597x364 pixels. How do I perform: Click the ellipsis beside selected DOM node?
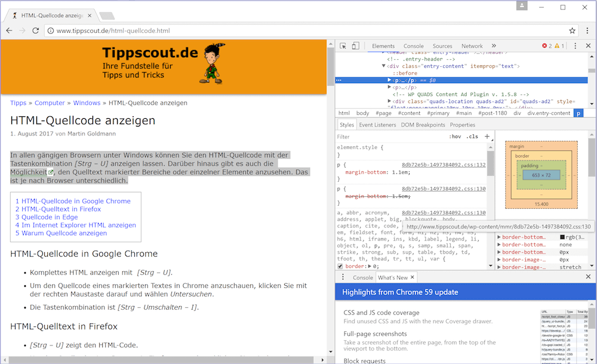click(x=339, y=81)
